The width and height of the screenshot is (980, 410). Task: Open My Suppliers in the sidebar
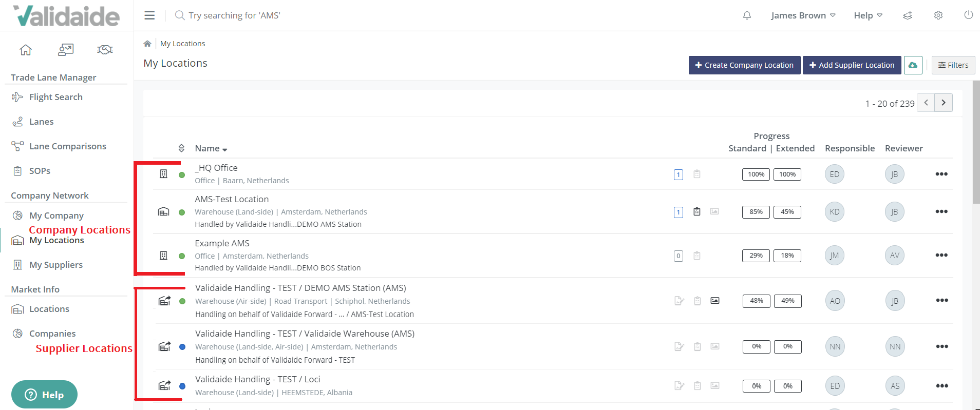55,265
